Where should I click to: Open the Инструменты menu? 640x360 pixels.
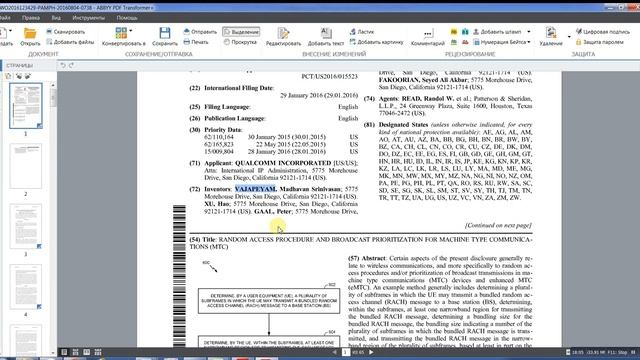89,18
